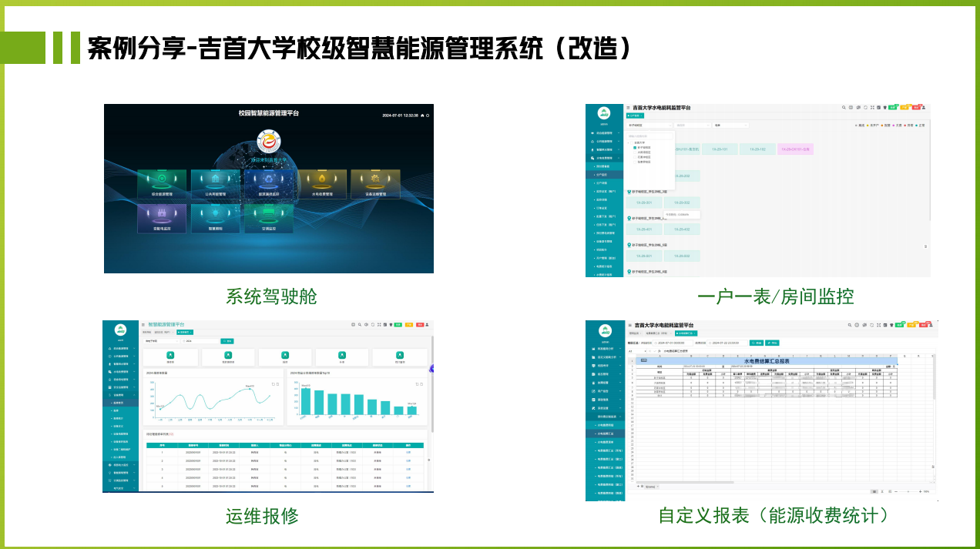Click the year field showing 2024 in the repair screen

tap(200, 341)
